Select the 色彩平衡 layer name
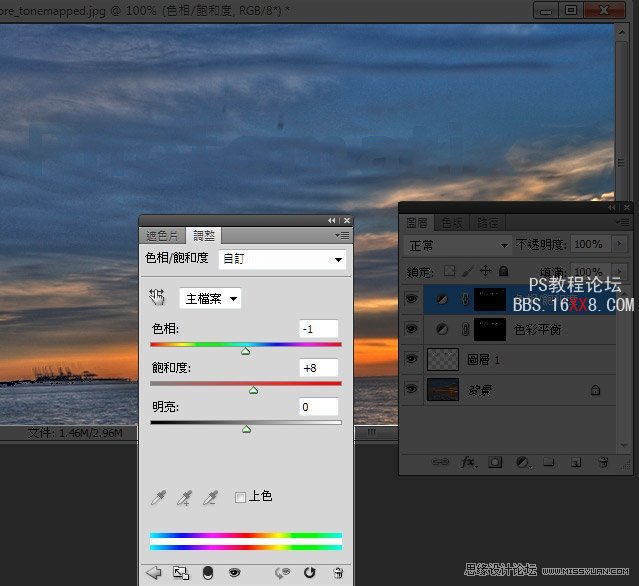This screenshot has width=639, height=586. click(x=538, y=329)
